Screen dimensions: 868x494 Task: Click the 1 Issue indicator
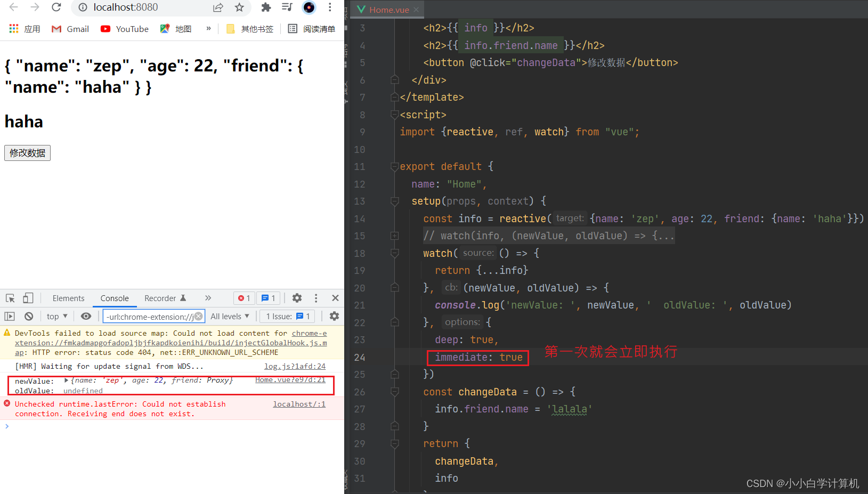(x=288, y=316)
